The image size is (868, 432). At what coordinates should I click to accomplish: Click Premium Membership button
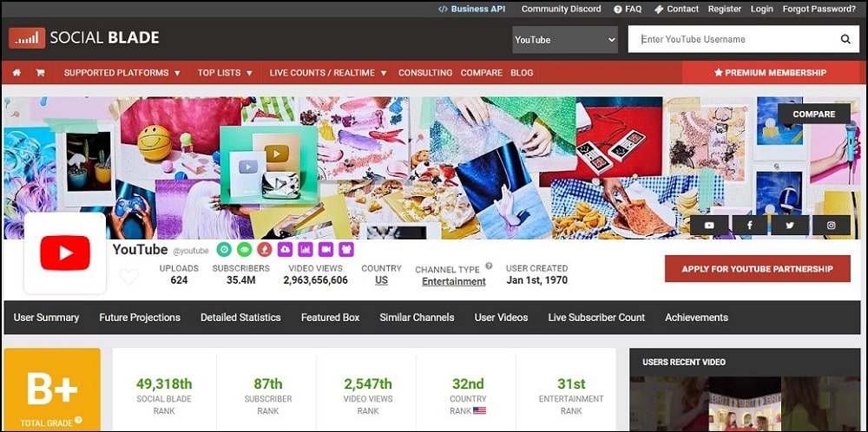click(771, 73)
